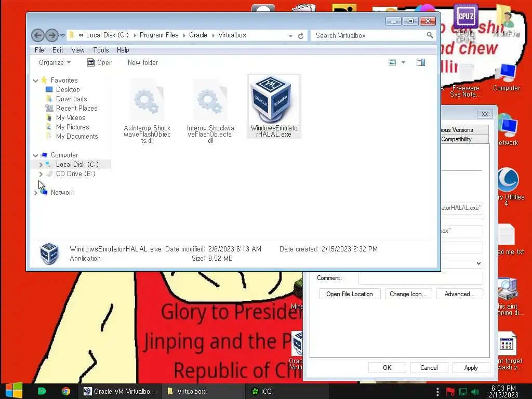Open the Edit menu
Viewport: 532px width, 399px height.
pos(58,50)
